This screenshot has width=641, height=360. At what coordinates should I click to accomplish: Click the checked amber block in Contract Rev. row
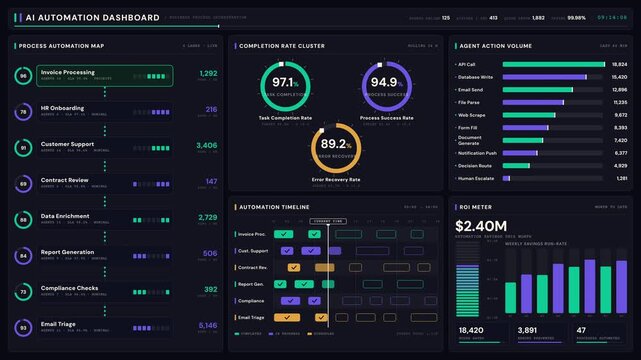point(294,268)
